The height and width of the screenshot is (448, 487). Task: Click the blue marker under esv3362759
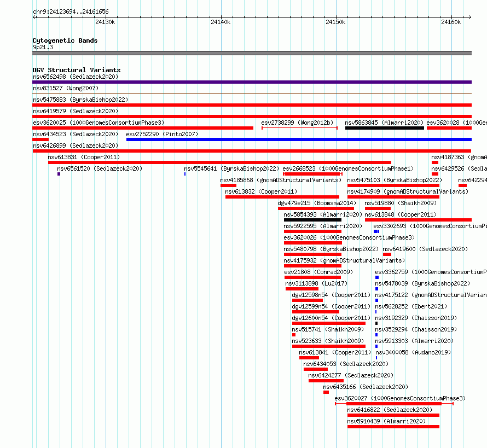pos(377,277)
